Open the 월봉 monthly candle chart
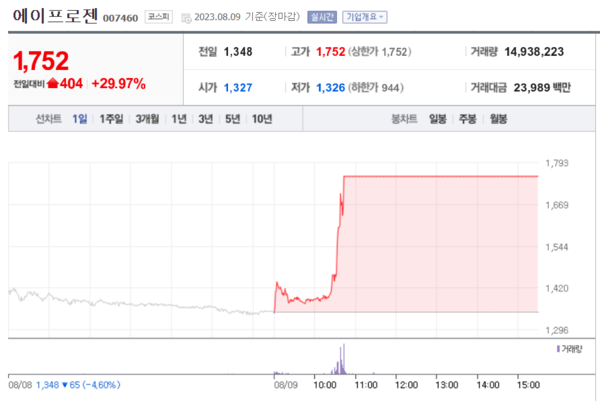The width and height of the screenshot is (600, 401). tap(499, 119)
